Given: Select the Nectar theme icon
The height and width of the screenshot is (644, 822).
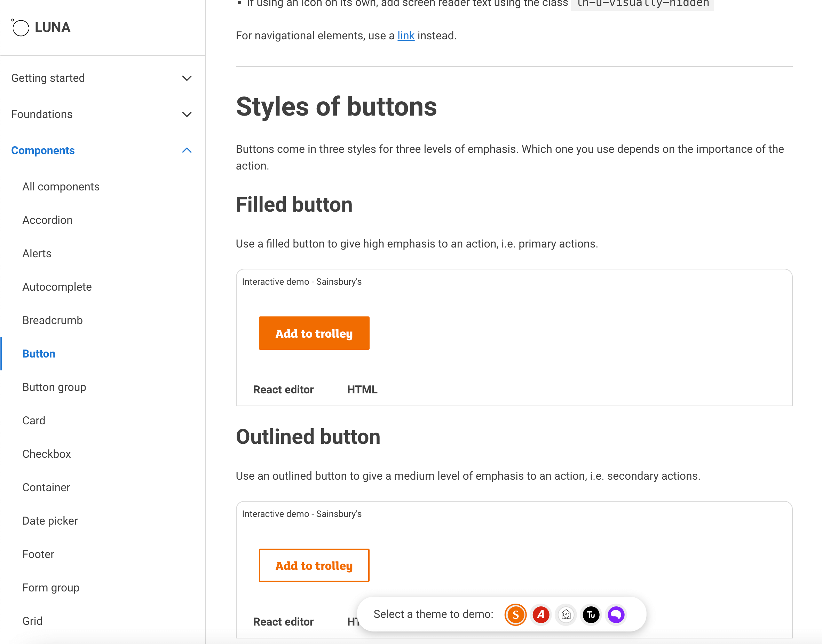Looking at the screenshot, I should click(616, 615).
